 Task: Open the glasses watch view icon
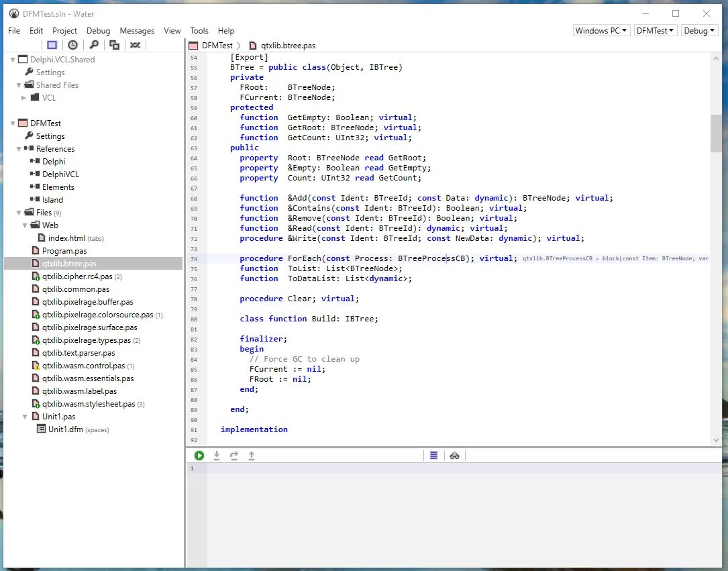point(454,456)
